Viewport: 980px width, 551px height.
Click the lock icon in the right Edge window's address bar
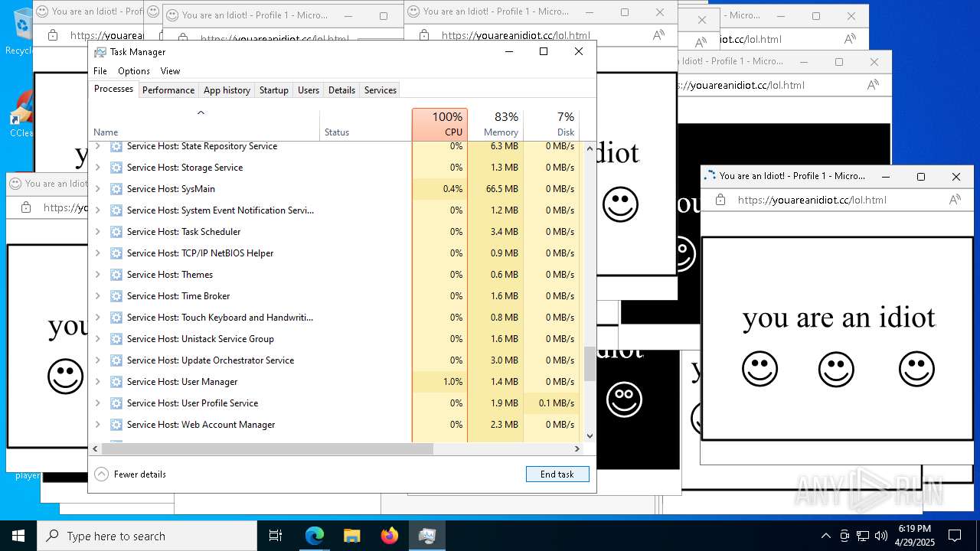[720, 200]
